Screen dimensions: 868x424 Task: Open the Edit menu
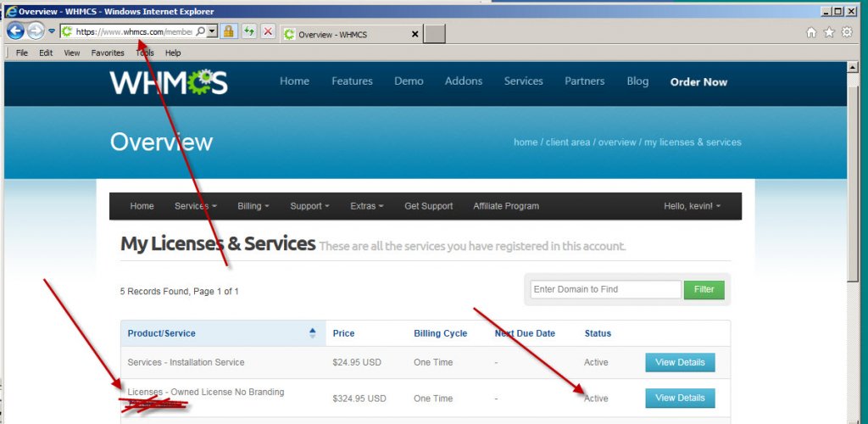tap(46, 53)
